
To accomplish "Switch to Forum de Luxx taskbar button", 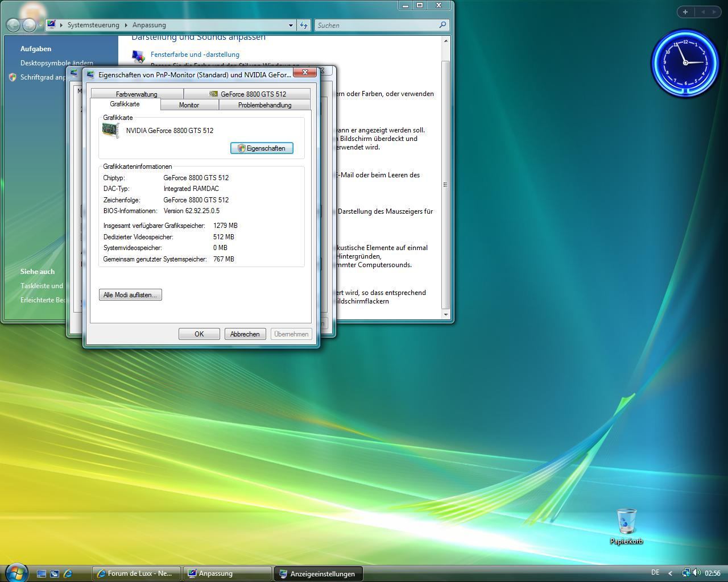I will (136, 573).
